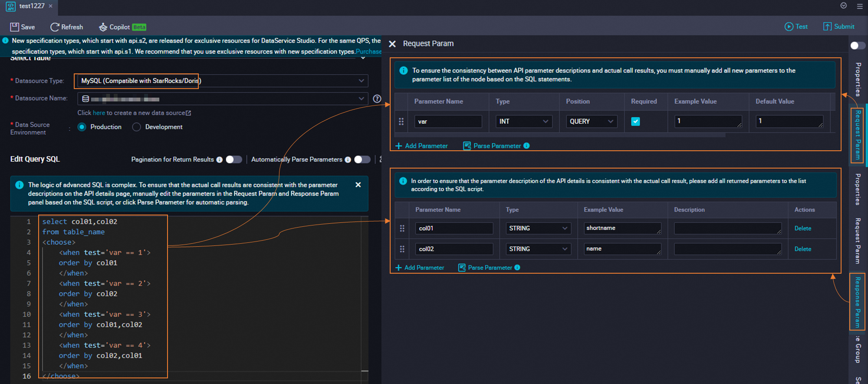868x384 pixels.
Task: Click the Example Value field containing shortname
Action: (x=621, y=228)
